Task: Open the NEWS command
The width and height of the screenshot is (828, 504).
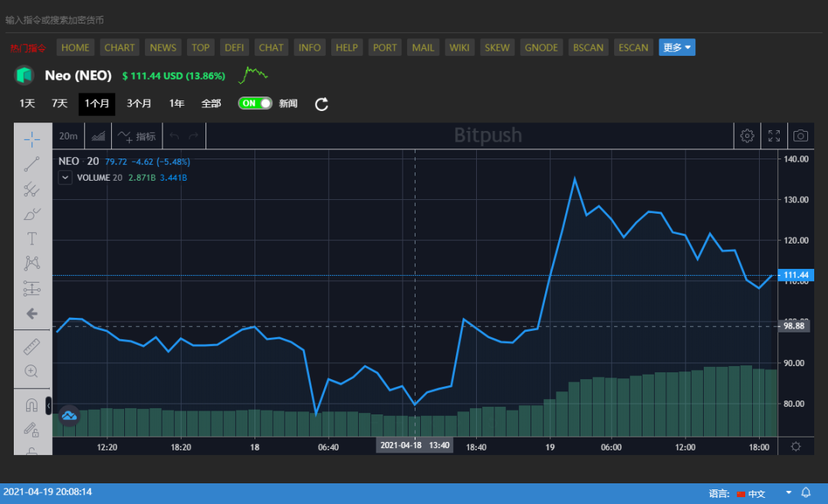Action: point(163,47)
